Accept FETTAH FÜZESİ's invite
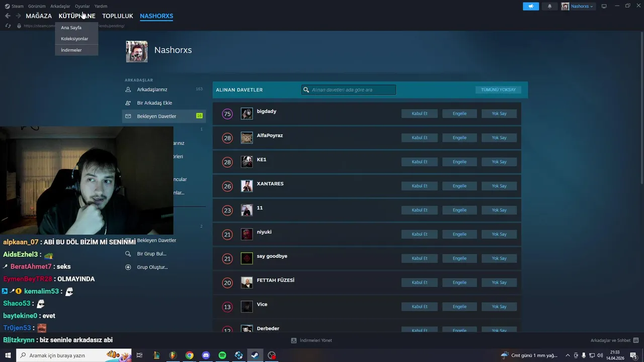This screenshot has width=644, height=362. 420,283
